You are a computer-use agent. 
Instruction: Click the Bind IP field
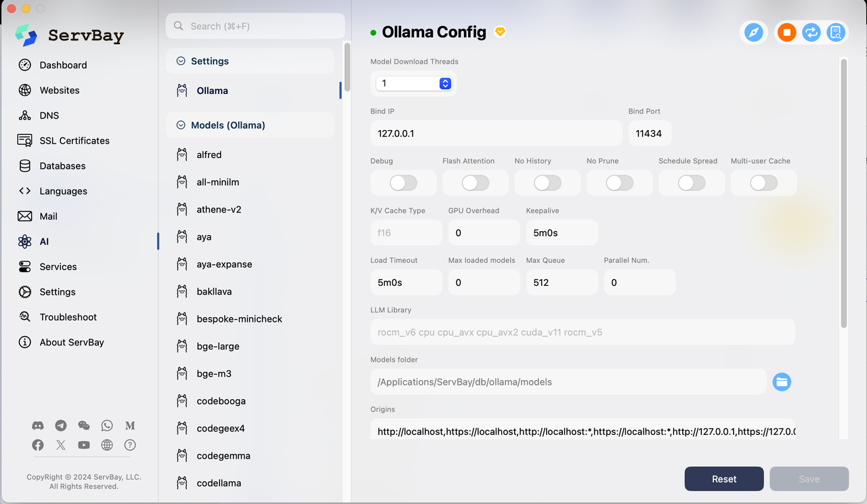point(496,133)
